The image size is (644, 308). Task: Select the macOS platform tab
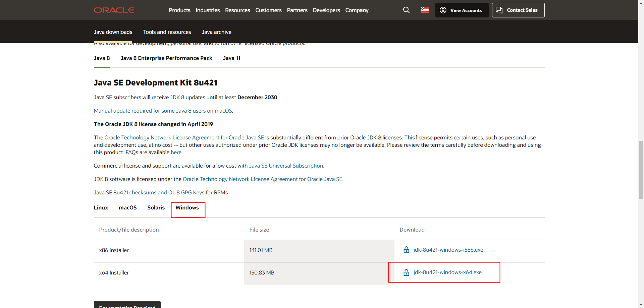pos(127,207)
